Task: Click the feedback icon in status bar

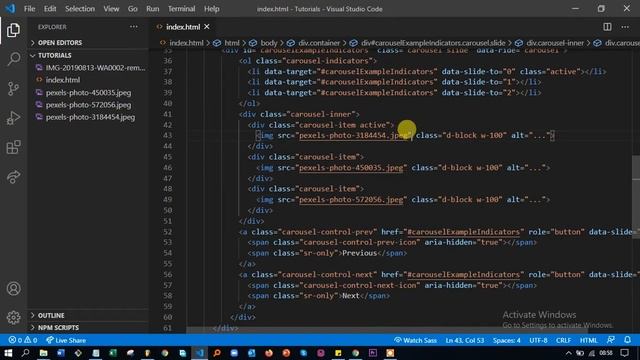Action: pos(611,340)
